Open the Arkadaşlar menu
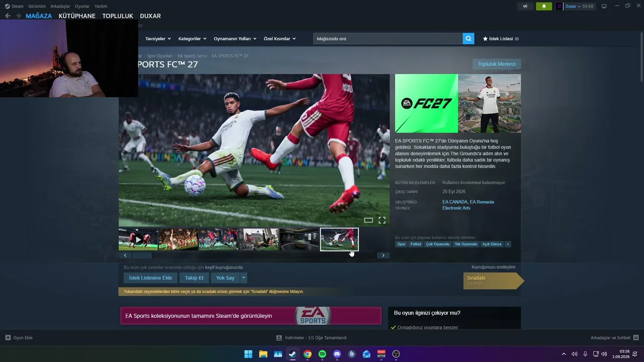This screenshot has height=362, width=644. pos(60,7)
